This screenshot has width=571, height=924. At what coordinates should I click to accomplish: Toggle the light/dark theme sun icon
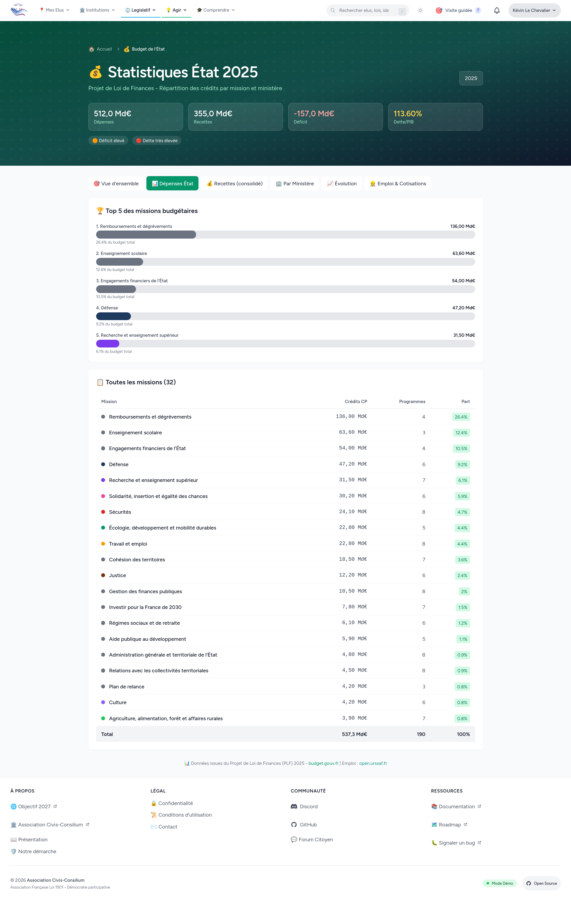420,11
